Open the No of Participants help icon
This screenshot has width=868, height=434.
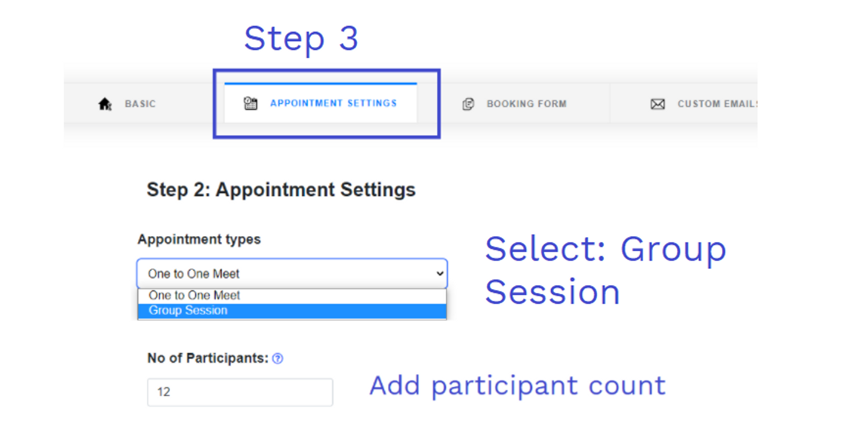pyautogui.click(x=278, y=358)
